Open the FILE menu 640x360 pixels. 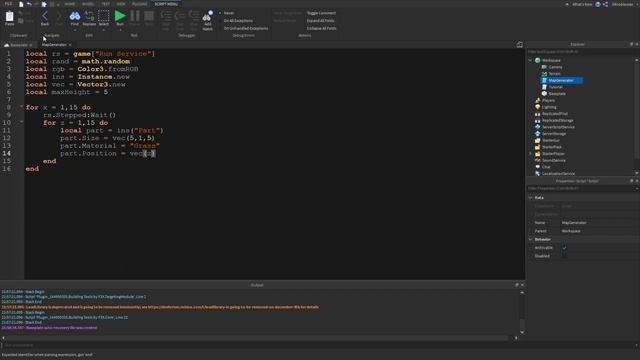pos(8,4)
